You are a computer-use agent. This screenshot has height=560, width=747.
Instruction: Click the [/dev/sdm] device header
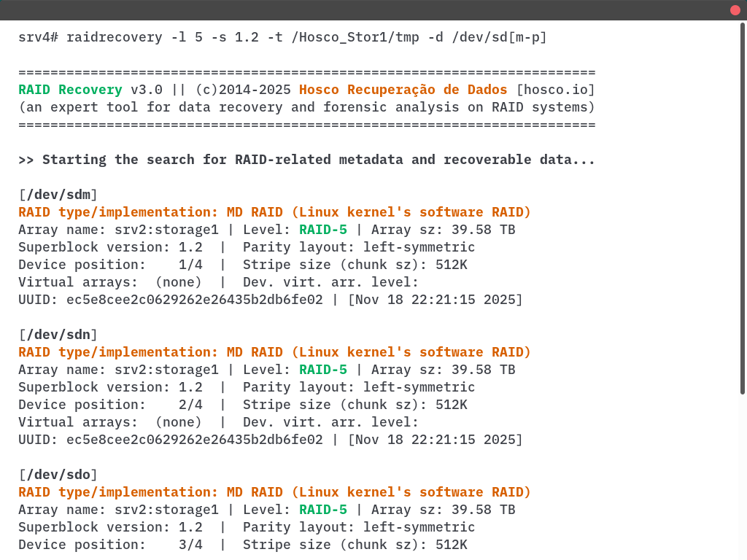coord(58,195)
